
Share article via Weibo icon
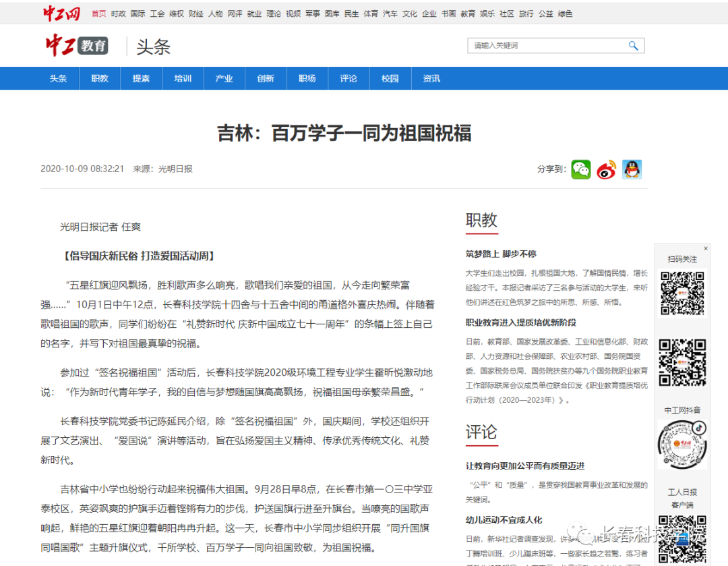click(606, 169)
